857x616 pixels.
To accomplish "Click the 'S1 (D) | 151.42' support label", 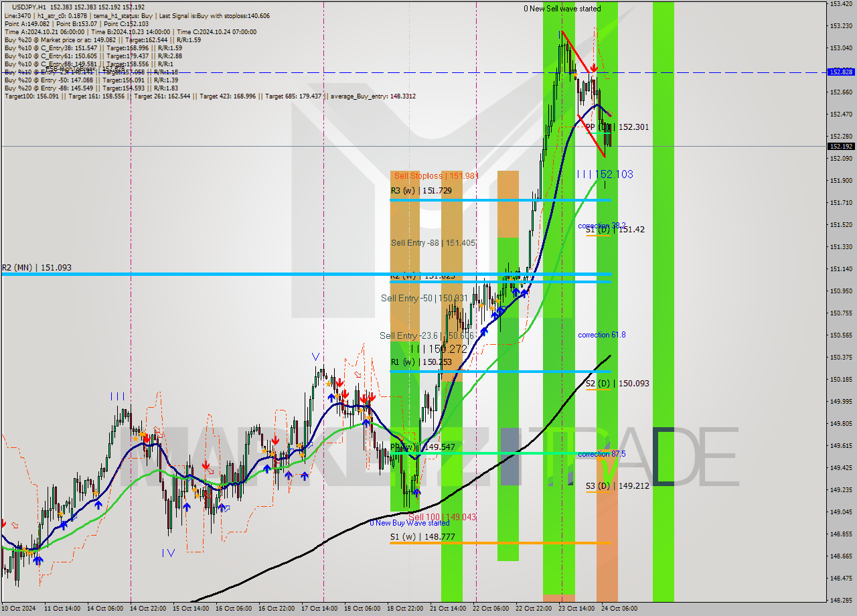I will tap(615, 229).
